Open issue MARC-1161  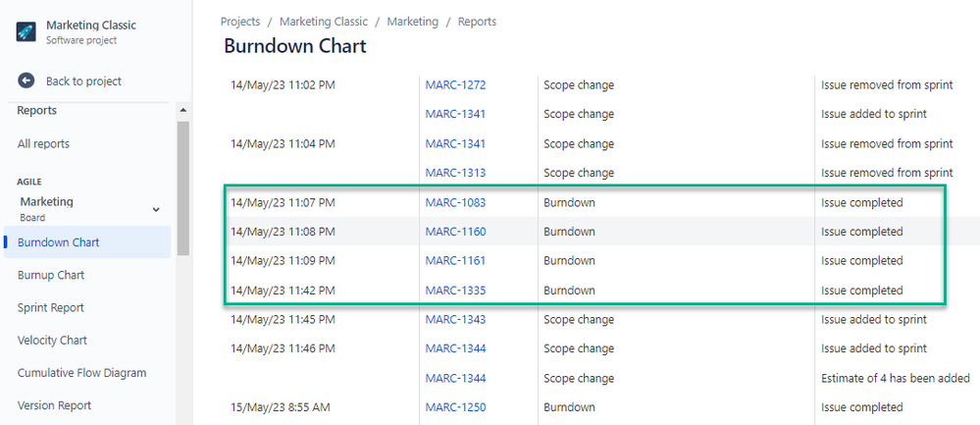pos(455,260)
